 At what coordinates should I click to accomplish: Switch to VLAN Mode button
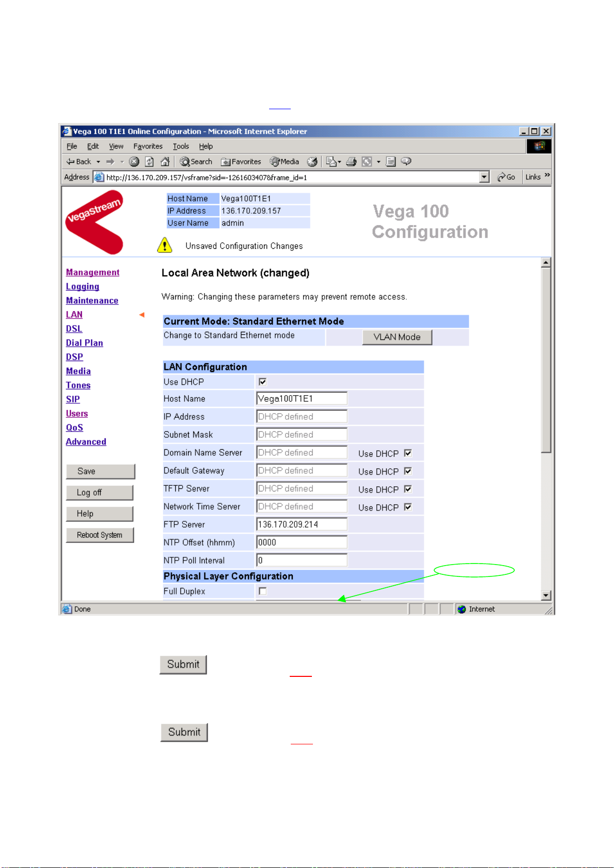coord(397,337)
